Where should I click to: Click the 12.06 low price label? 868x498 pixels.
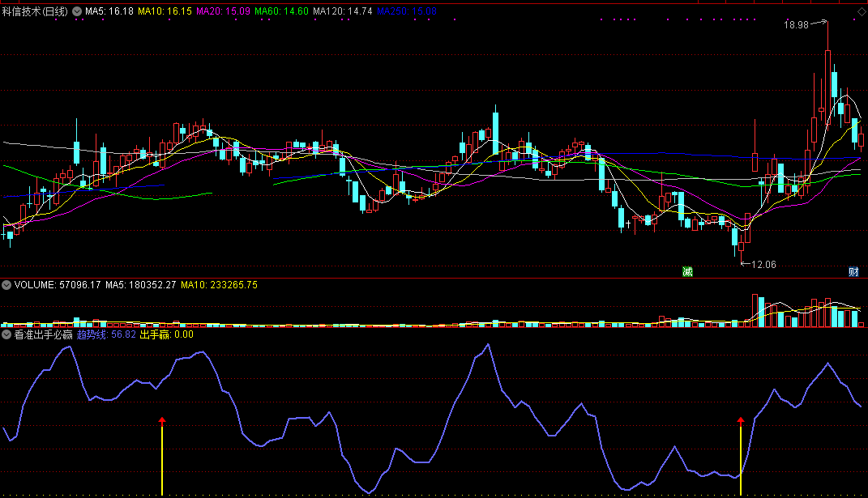click(x=763, y=265)
